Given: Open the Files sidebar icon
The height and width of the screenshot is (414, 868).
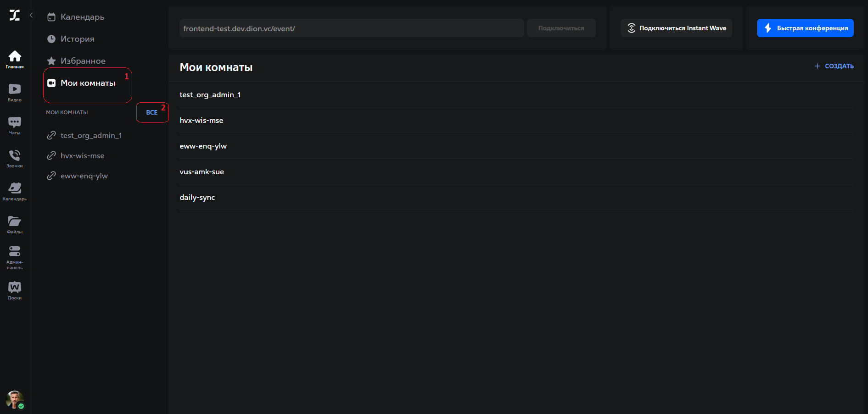Looking at the screenshot, I should 15,224.
